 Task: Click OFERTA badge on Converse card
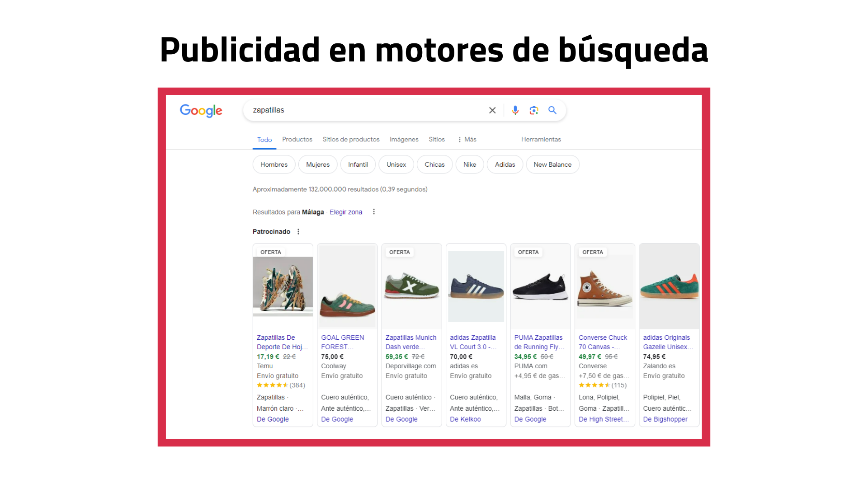592,252
